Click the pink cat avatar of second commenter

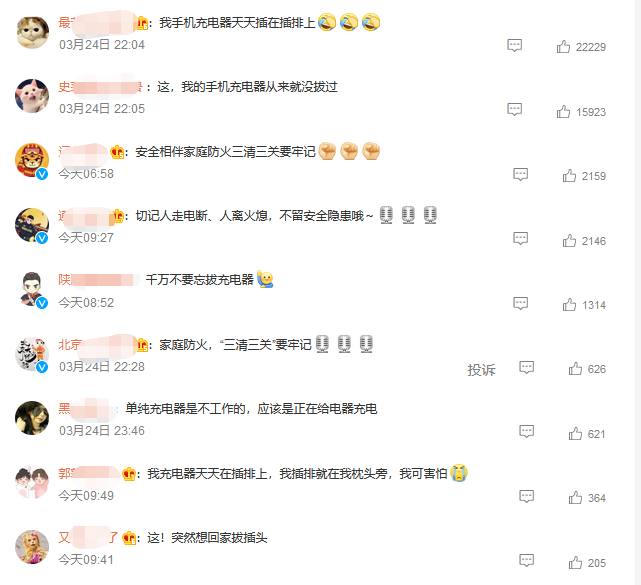point(32,96)
